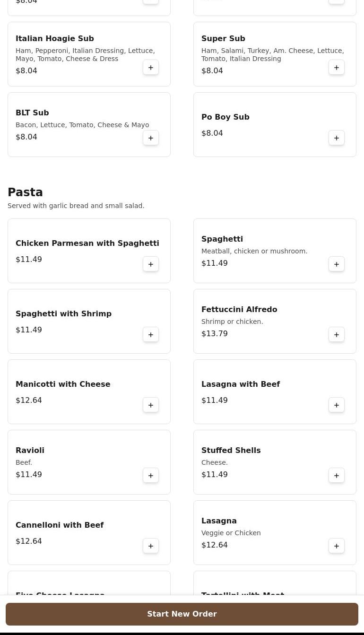The image size is (364, 635).
Task: Add Italian Hoagie Sub to order
Action: pyautogui.click(x=151, y=68)
